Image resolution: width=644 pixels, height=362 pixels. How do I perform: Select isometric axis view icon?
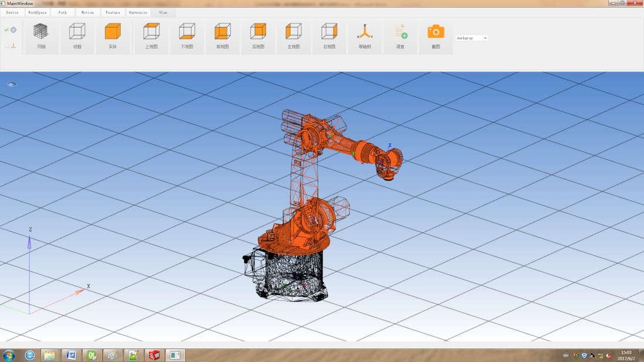(x=364, y=35)
